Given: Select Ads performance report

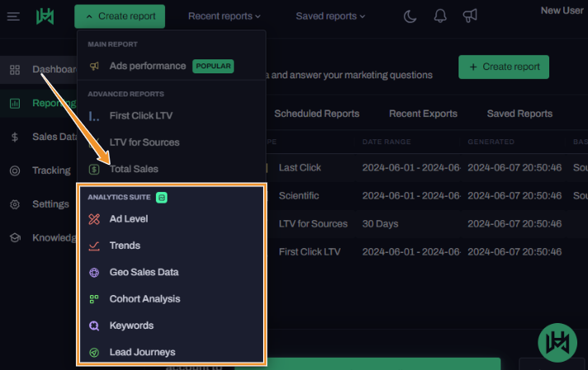Looking at the screenshot, I should click(147, 66).
